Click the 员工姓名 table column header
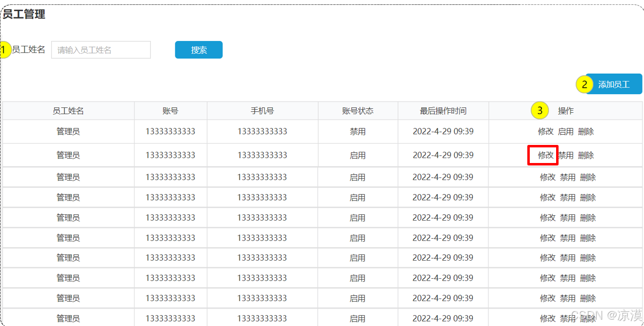The width and height of the screenshot is (644, 326). (x=68, y=111)
